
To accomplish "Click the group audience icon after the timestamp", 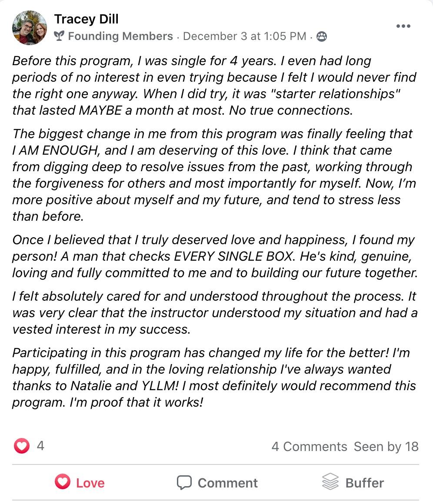I will tap(322, 37).
